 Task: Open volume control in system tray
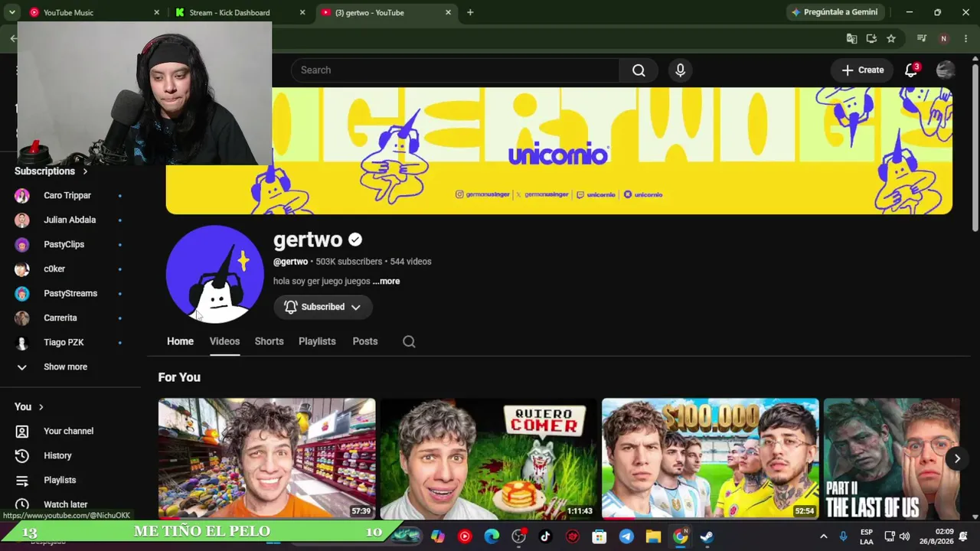pos(904,536)
